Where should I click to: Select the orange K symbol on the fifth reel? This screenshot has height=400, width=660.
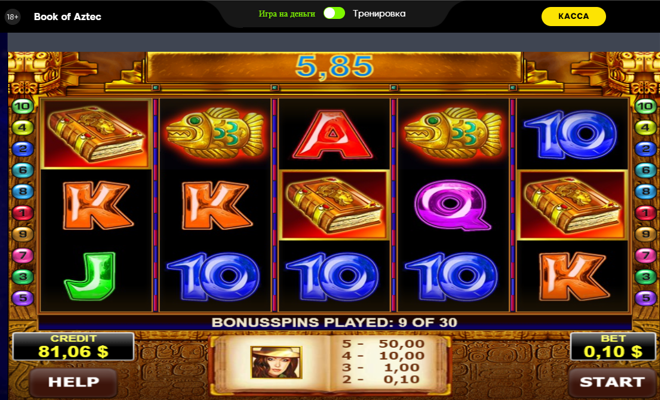click(574, 276)
